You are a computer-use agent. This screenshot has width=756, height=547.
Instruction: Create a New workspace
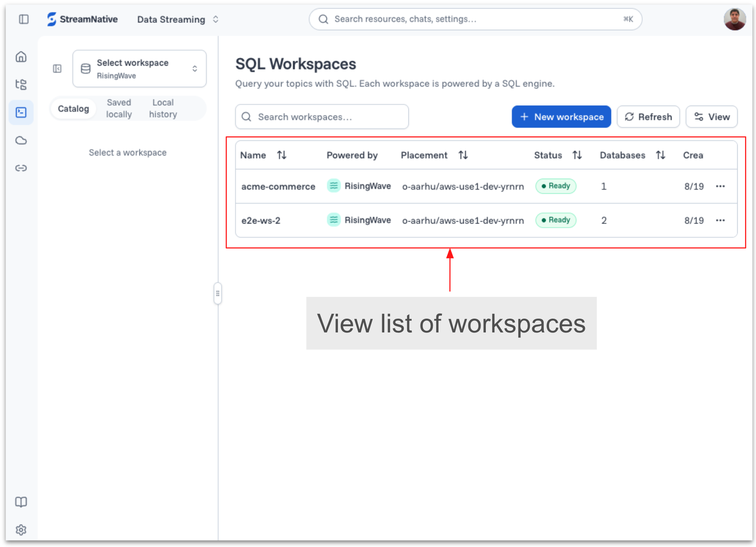click(x=561, y=117)
